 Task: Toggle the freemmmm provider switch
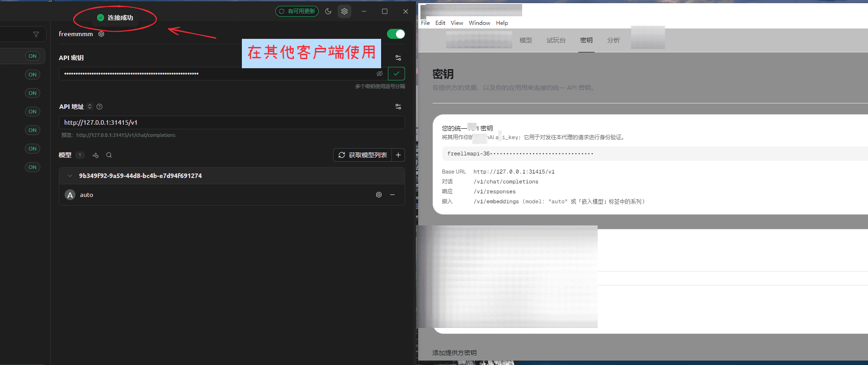click(396, 34)
